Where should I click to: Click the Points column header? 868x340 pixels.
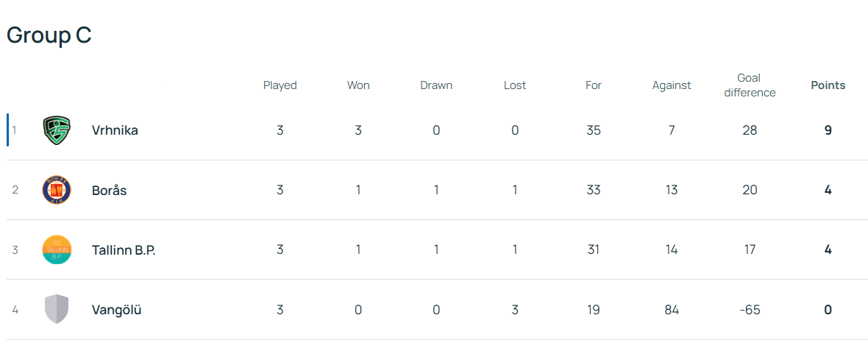tap(828, 85)
